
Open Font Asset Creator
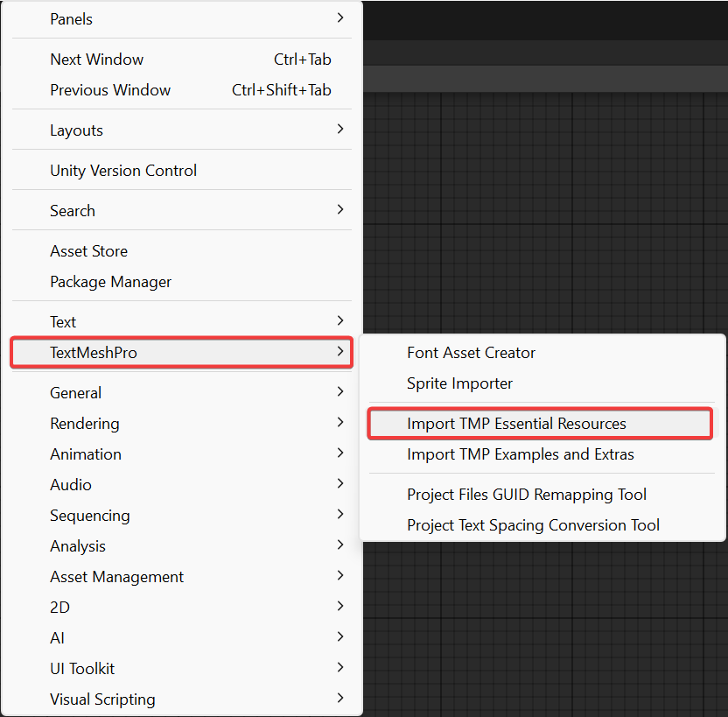(472, 353)
